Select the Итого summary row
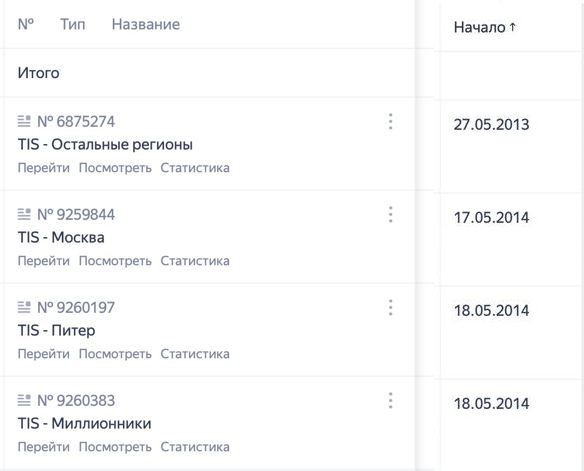Viewport: 584px width, 471px height. click(210, 73)
